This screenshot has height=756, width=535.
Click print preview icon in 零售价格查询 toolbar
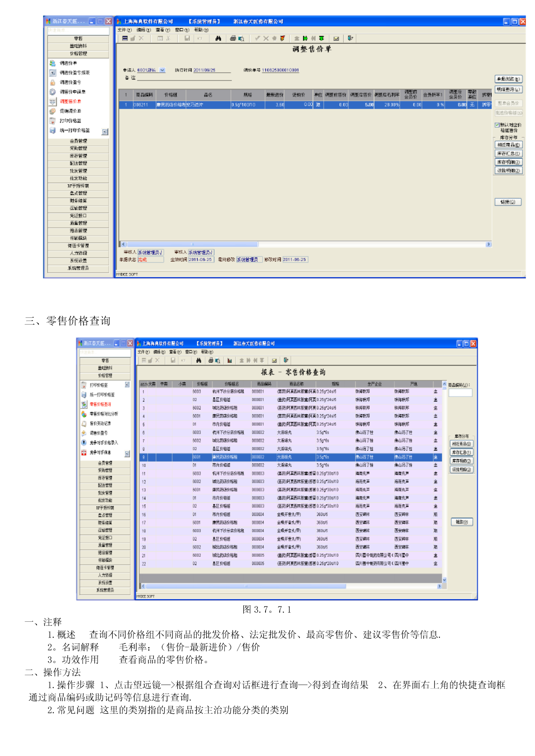coord(217,360)
